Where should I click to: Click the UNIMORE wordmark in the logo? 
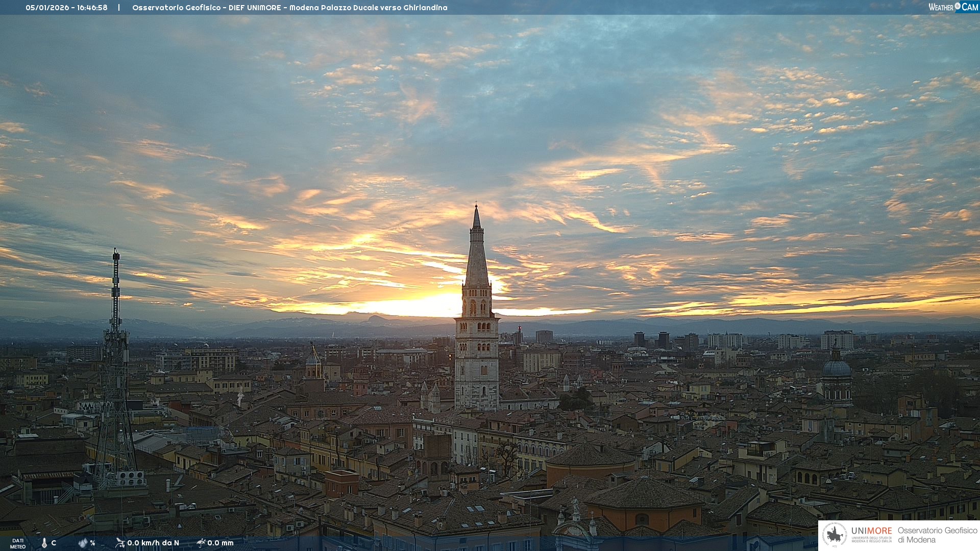[x=871, y=531]
